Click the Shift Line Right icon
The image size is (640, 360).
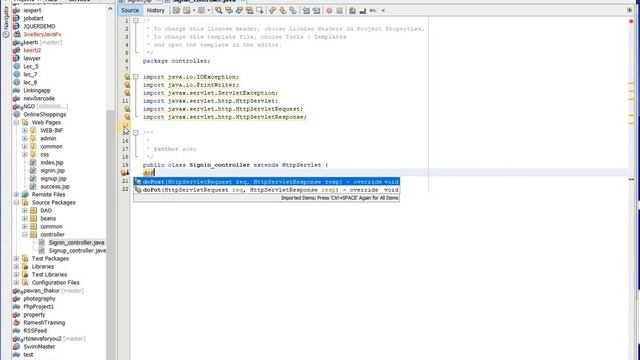pos(316,11)
